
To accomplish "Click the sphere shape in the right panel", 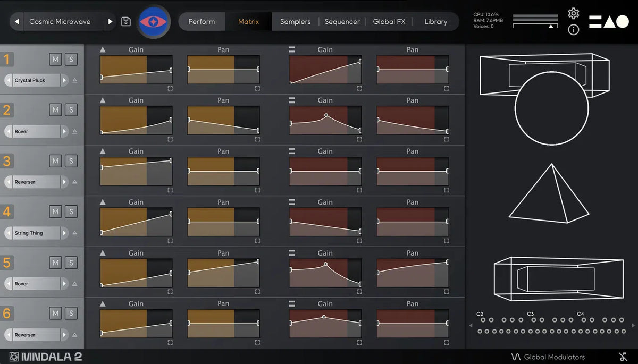I will tap(551, 109).
